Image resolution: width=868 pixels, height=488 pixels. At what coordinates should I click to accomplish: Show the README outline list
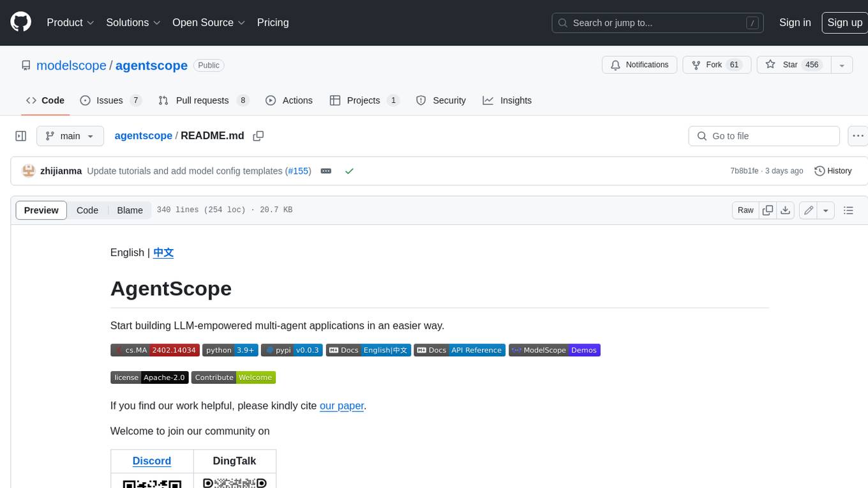tap(848, 210)
